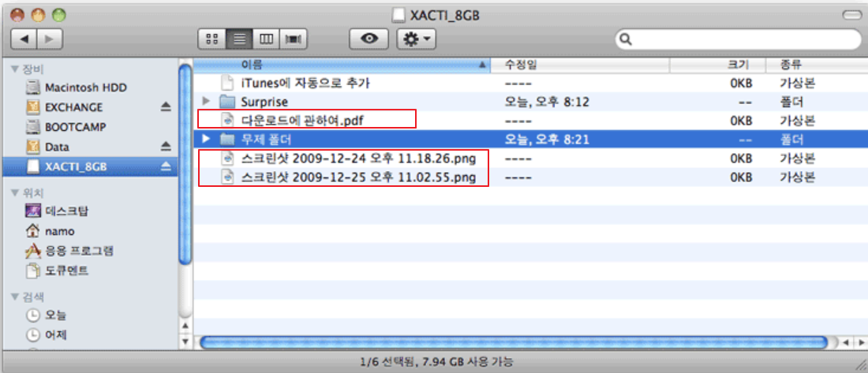Select XACTI_8GB device icon in sidebar

pos(34,166)
